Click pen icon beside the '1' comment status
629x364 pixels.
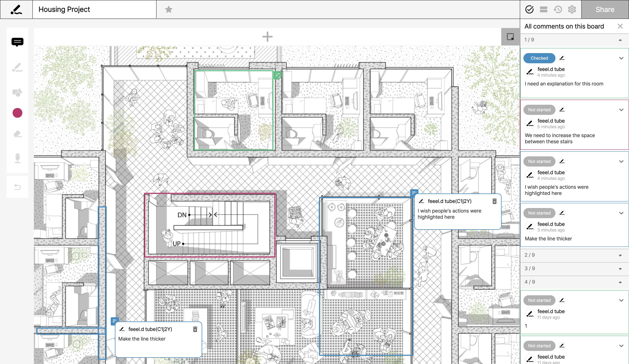(x=562, y=300)
